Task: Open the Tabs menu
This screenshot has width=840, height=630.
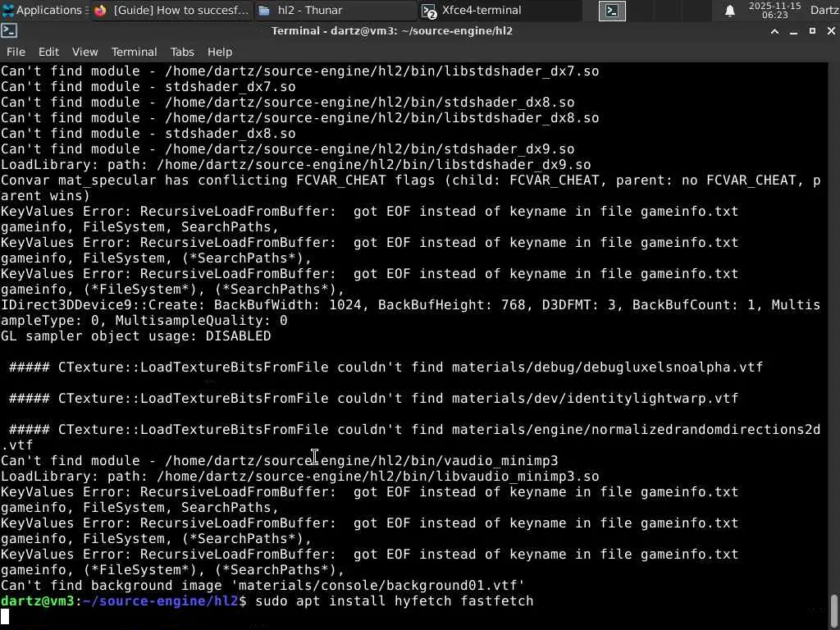Action: tap(182, 52)
